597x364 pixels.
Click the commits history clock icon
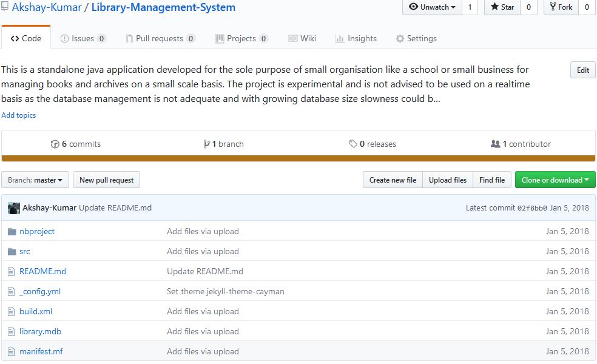(55, 144)
